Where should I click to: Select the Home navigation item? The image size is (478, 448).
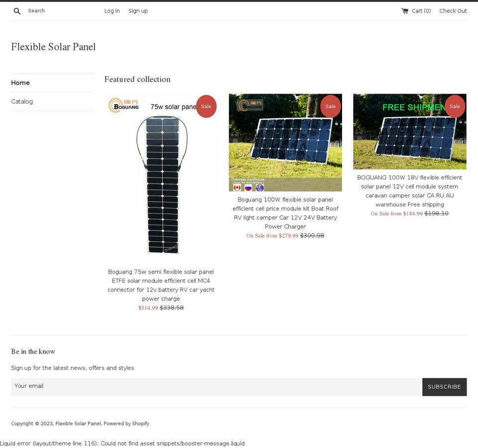[21, 83]
